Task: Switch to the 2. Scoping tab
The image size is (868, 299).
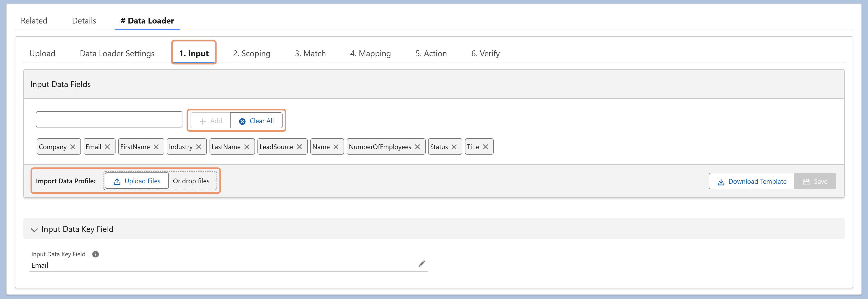Action: pyautogui.click(x=251, y=54)
